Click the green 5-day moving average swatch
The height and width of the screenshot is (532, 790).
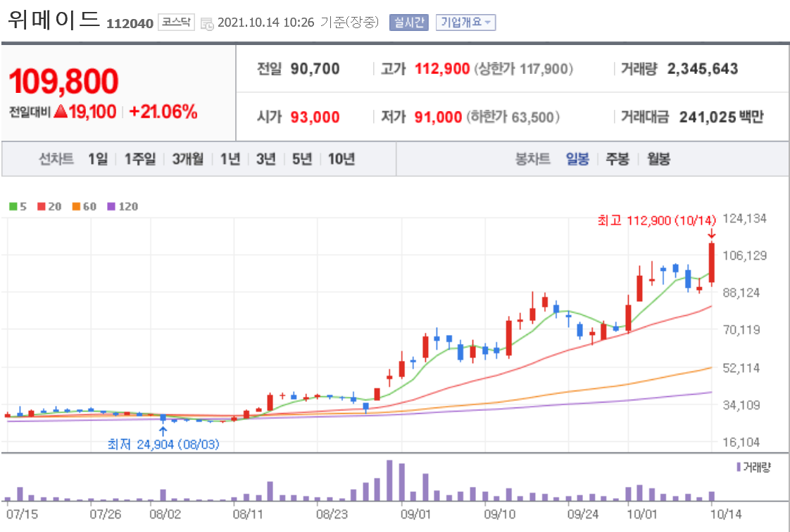pos(13,206)
